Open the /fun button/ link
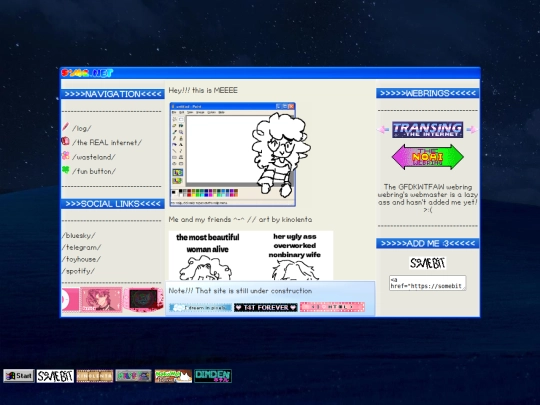The width and height of the screenshot is (540, 405). coord(94,171)
